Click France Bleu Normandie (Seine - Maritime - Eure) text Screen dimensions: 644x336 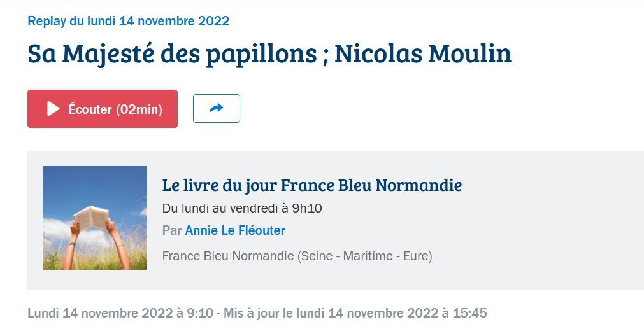pyautogui.click(x=297, y=256)
